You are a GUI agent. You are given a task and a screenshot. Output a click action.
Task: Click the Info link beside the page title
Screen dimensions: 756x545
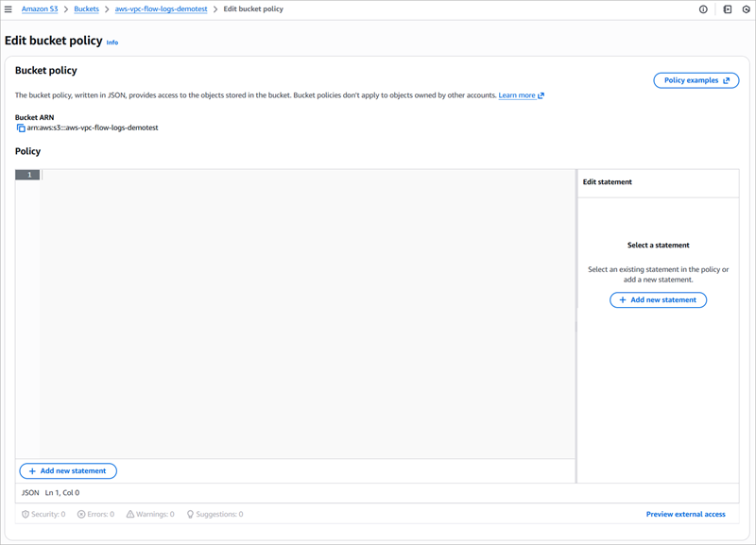pos(112,42)
